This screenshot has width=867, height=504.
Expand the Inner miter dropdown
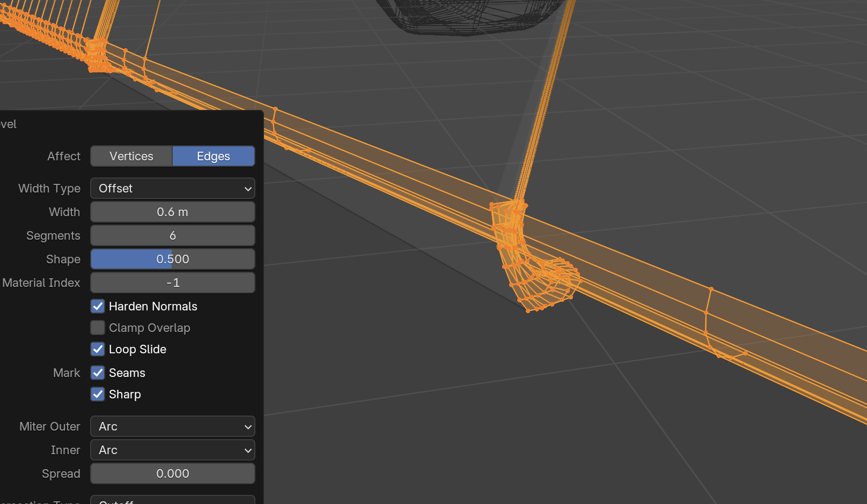click(x=172, y=450)
